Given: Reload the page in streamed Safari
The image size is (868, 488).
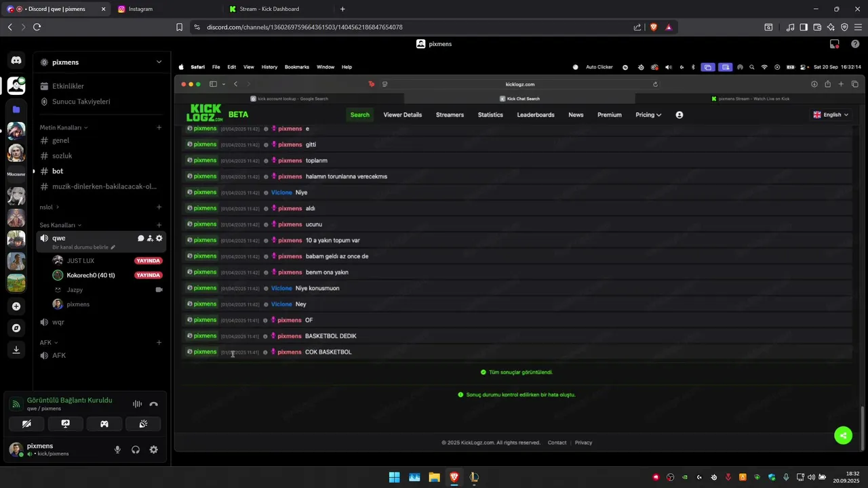Looking at the screenshot, I should click(x=655, y=84).
